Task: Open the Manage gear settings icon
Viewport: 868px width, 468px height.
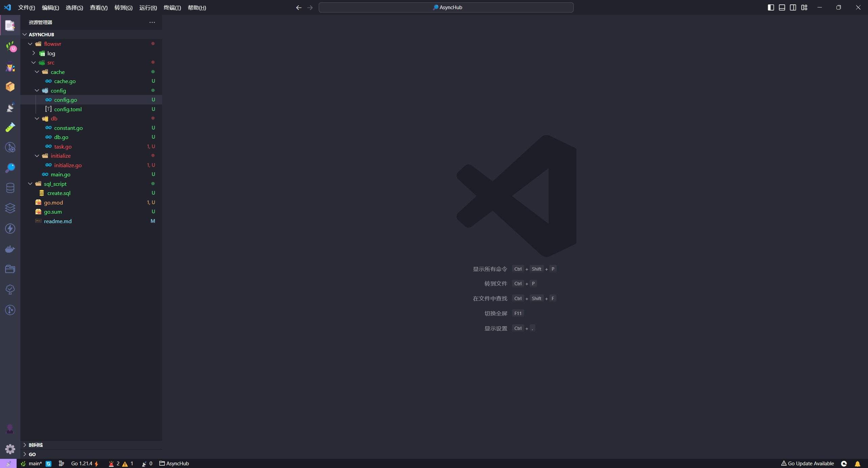Action: coord(10,449)
